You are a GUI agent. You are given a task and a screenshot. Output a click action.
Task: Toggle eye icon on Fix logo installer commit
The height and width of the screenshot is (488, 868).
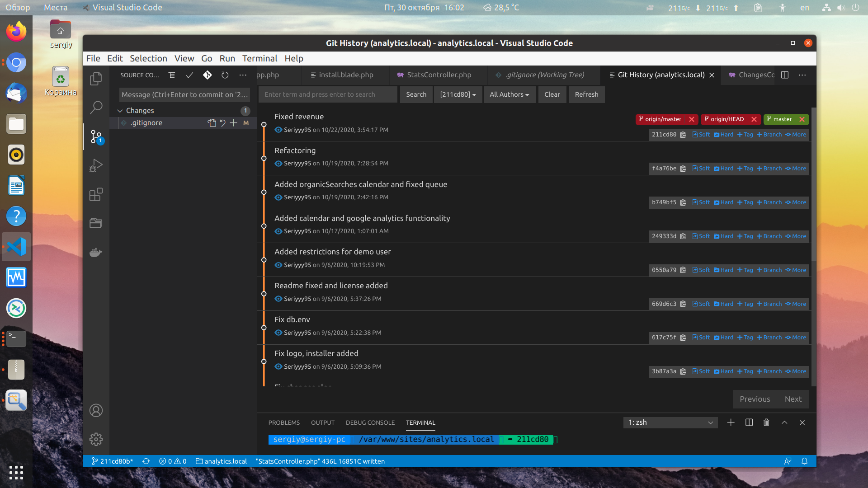[x=278, y=367]
